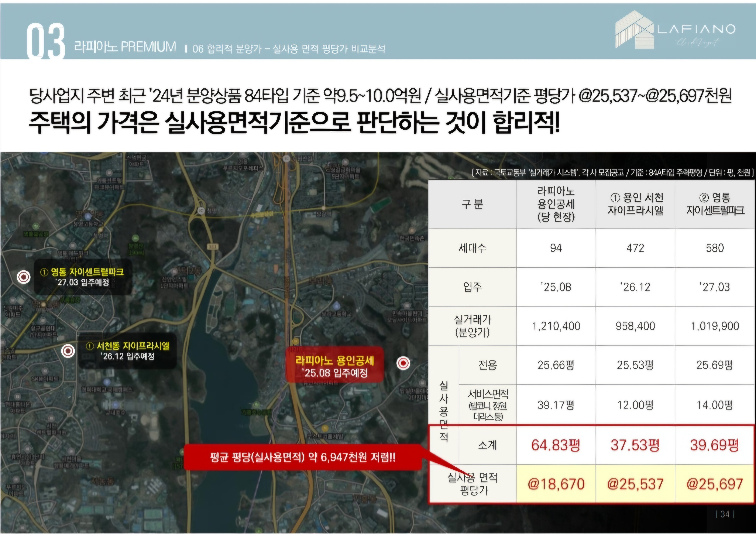The width and height of the screenshot is (756, 534).
Task: Click the table cell 1,210,400
Action: coord(556,326)
